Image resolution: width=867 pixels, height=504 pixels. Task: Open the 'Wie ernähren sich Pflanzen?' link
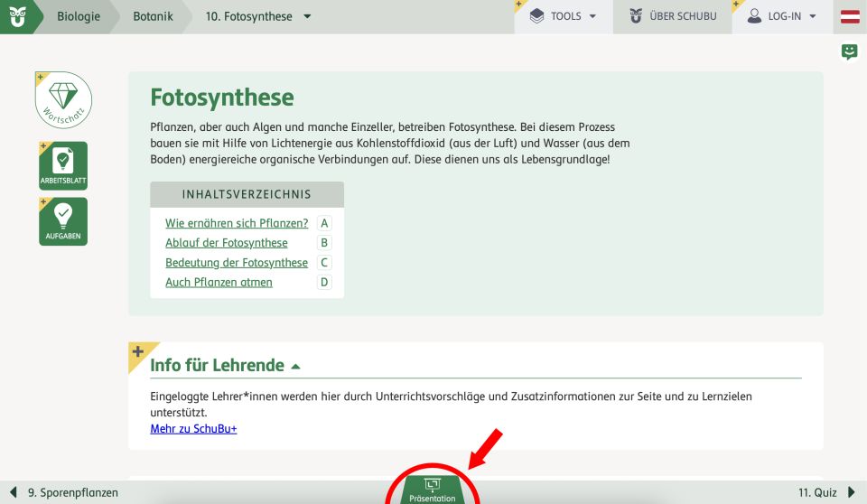coord(237,223)
